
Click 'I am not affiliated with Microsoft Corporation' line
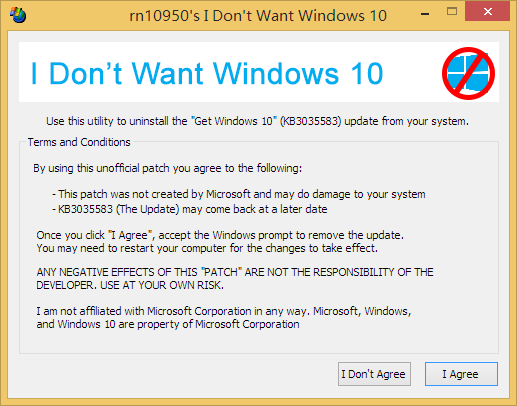tap(224, 311)
